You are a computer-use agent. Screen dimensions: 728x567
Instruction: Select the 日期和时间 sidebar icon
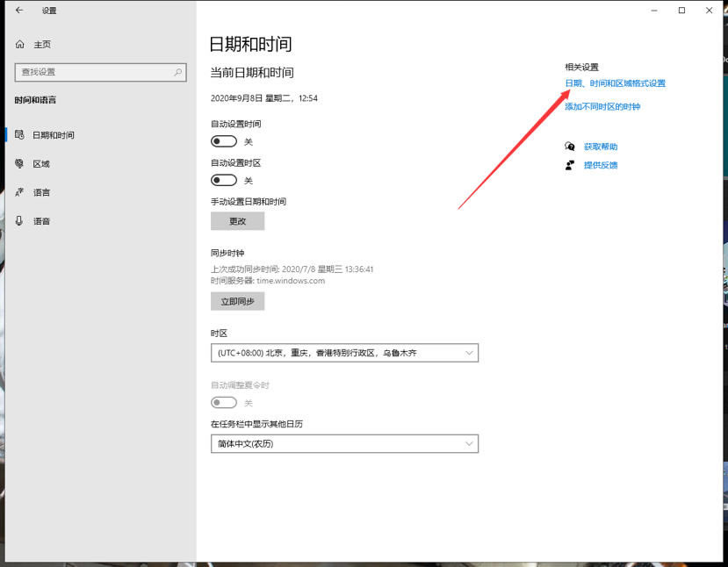(x=19, y=135)
